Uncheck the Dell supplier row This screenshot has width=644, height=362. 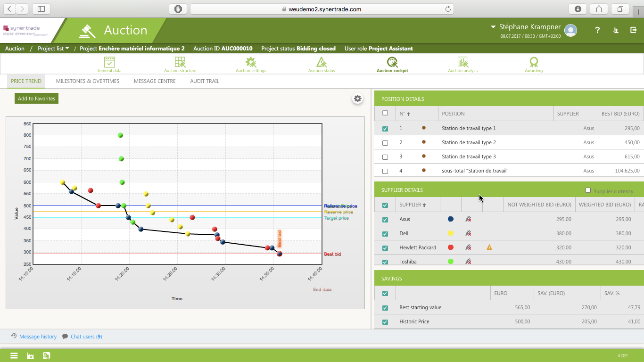click(x=385, y=233)
